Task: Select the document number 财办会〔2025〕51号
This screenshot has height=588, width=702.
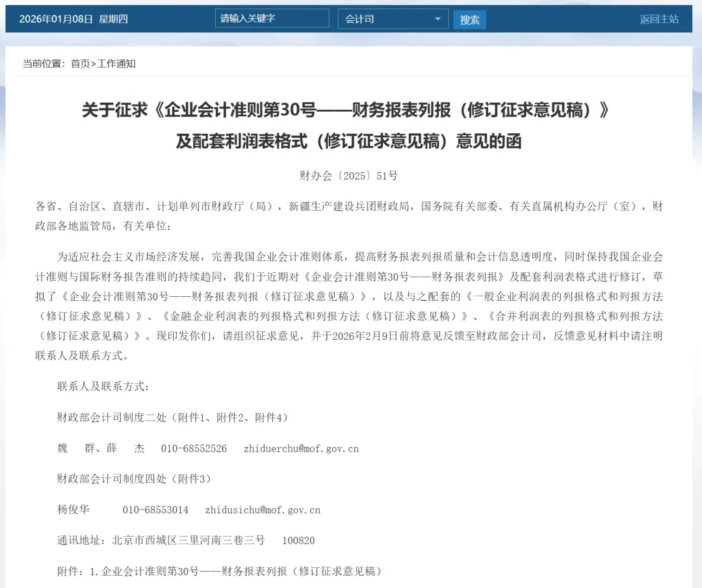Action: [348, 176]
